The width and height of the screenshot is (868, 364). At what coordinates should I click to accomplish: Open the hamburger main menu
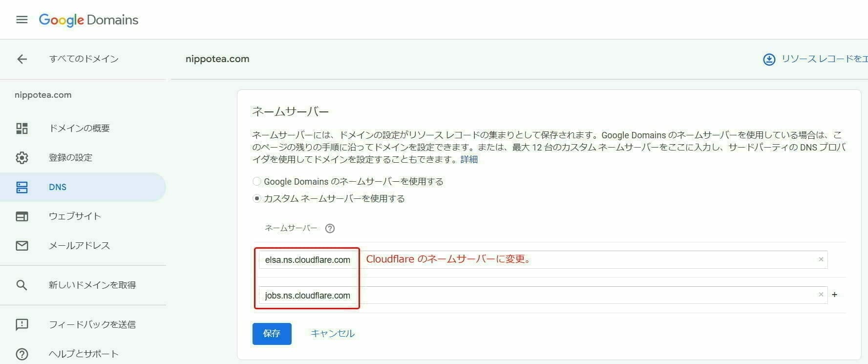point(21,20)
